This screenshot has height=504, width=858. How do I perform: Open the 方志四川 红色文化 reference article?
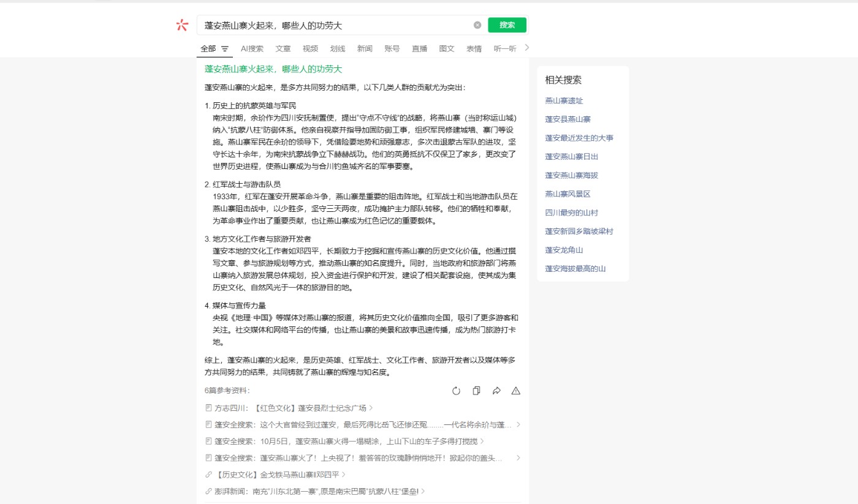pyautogui.click(x=290, y=408)
